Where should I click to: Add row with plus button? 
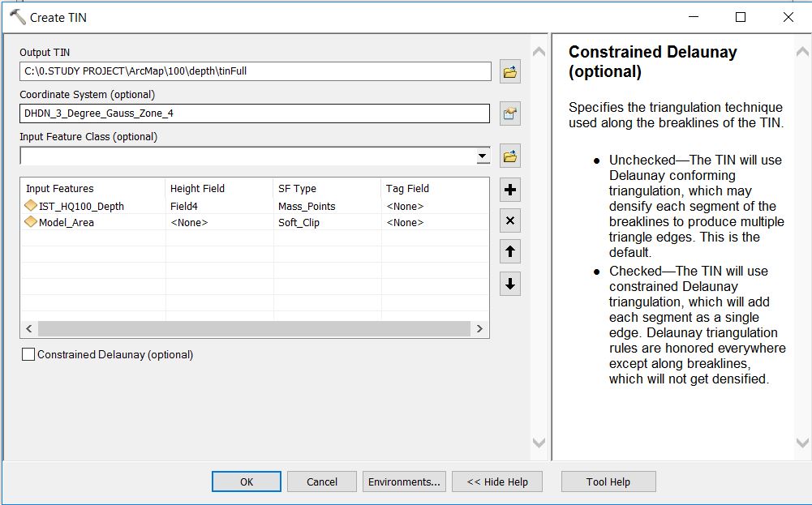point(510,190)
